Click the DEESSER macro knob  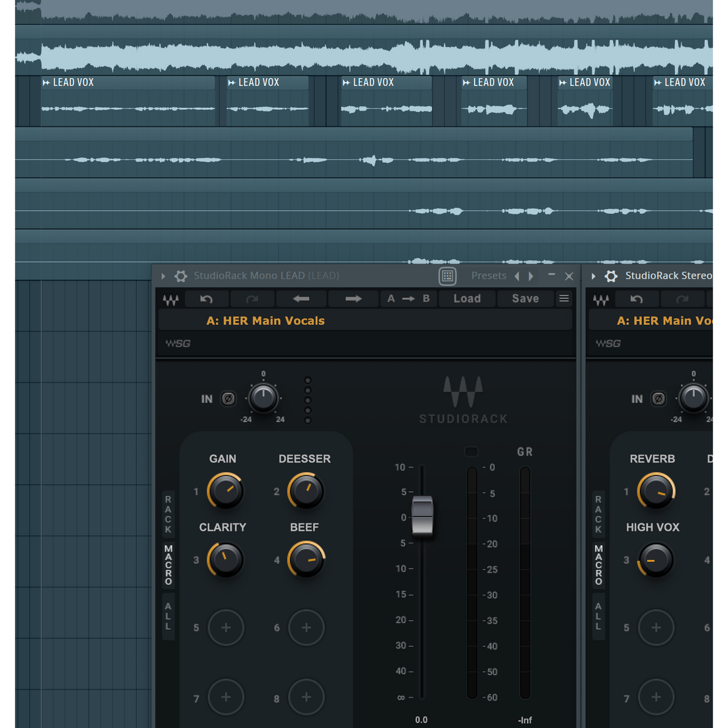click(x=306, y=491)
